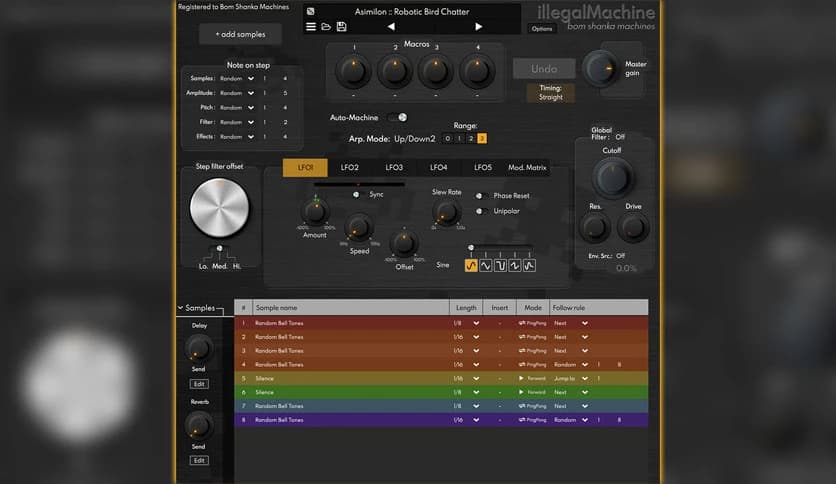Open Follow rule dropdown for sample row 5
Viewport: 836px width, 484px height.
click(x=585, y=378)
